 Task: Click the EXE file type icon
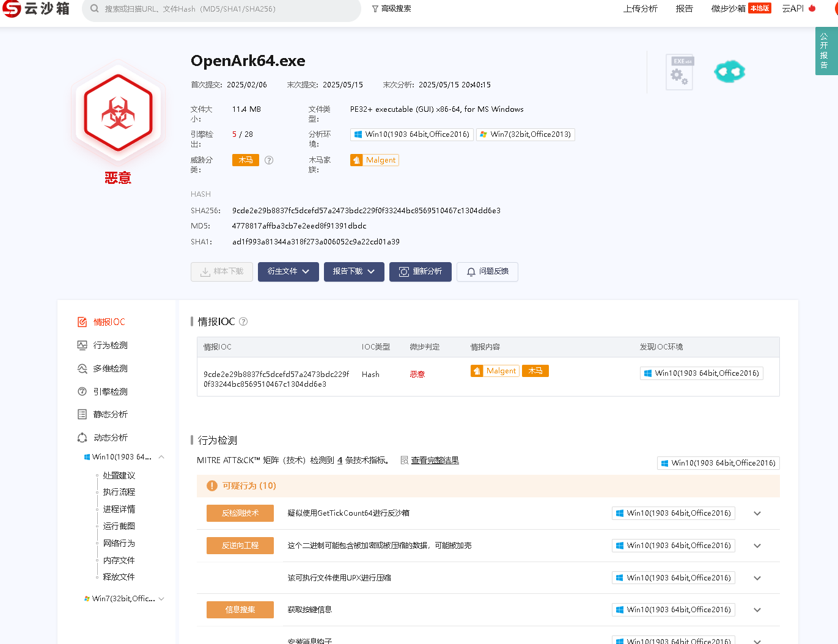680,71
